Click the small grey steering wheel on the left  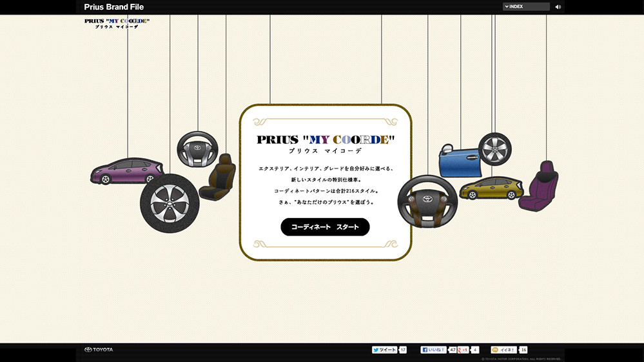(197, 149)
